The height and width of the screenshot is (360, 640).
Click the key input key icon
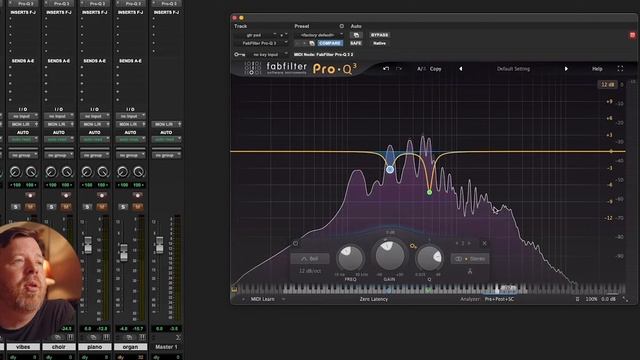239,54
